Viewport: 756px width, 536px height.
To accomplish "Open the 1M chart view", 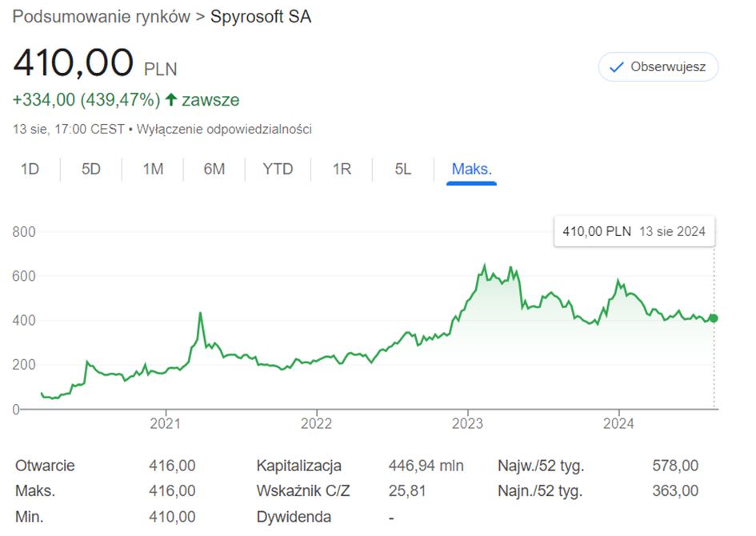I will point(152,169).
